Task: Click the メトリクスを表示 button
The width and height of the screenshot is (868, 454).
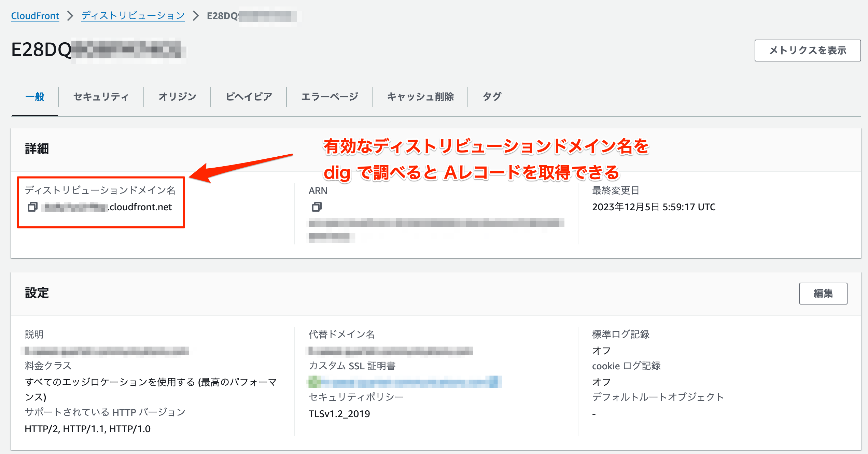Action: 808,51
